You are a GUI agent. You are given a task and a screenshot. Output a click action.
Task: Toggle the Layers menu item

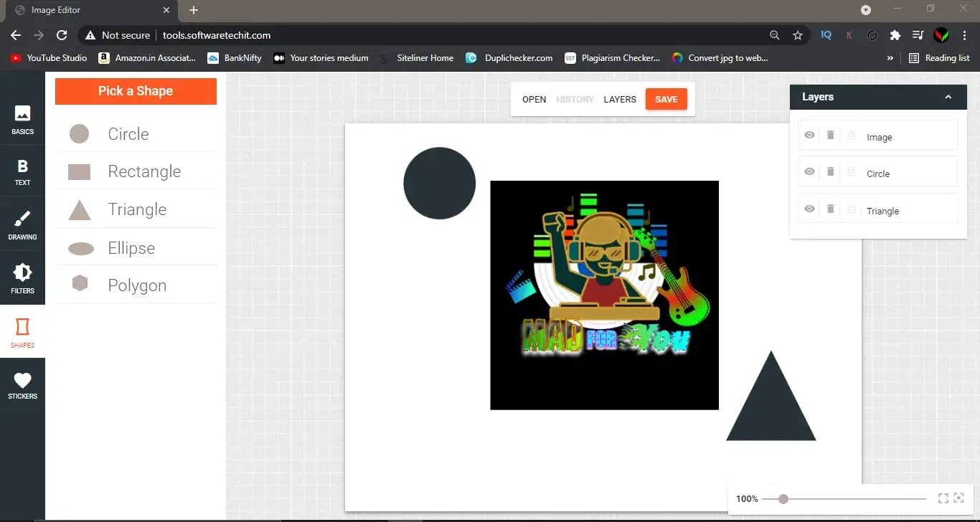pos(620,100)
